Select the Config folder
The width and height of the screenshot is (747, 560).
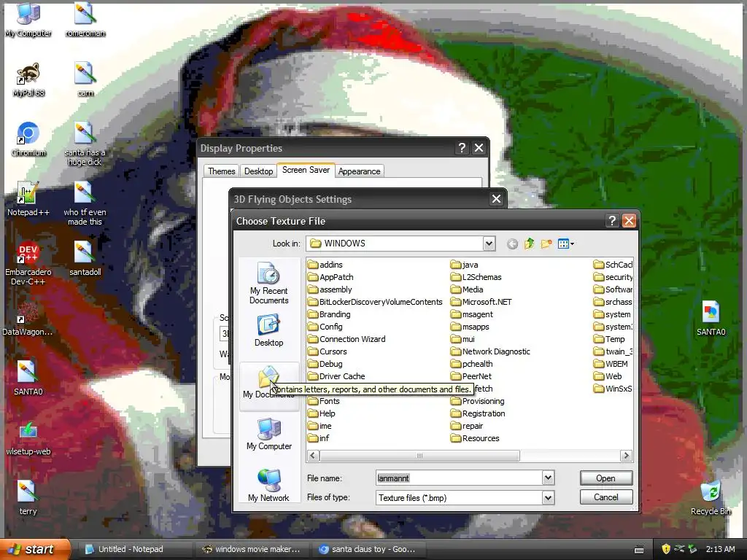click(325, 327)
